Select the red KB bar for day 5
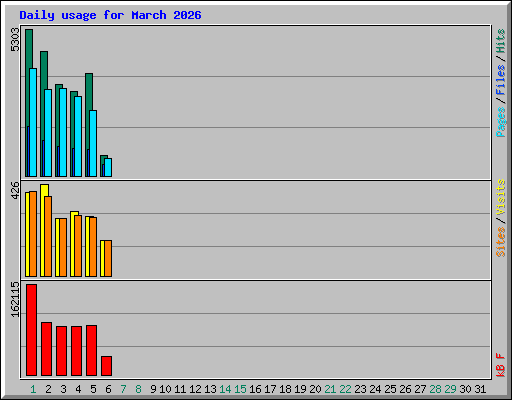 tap(91, 350)
